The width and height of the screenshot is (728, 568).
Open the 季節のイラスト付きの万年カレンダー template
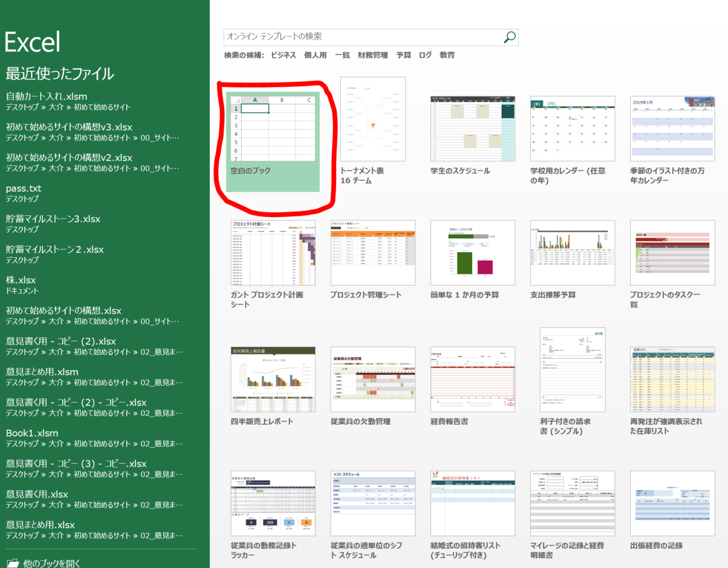point(672,141)
